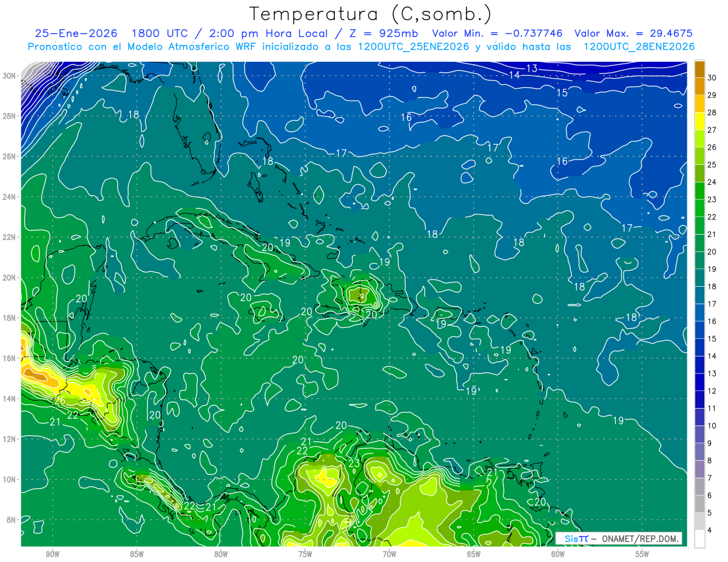
Task: Click the '75W' longitude axis label
Action: tap(305, 554)
